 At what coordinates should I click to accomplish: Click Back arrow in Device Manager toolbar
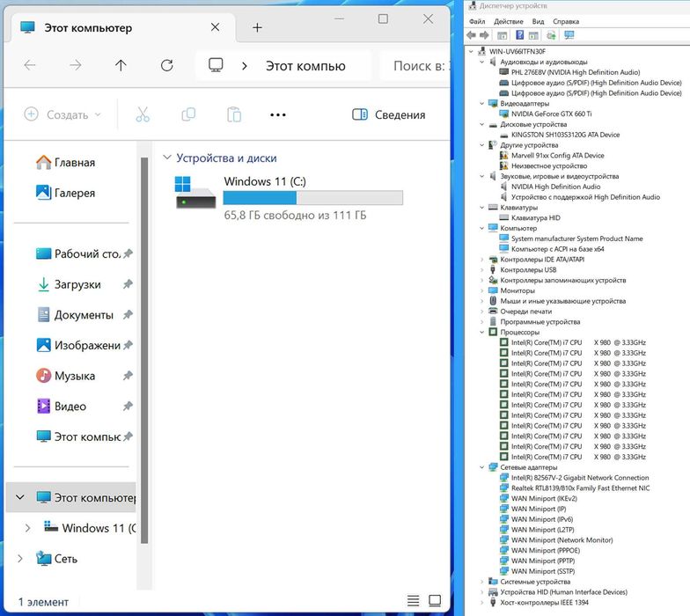(472, 35)
